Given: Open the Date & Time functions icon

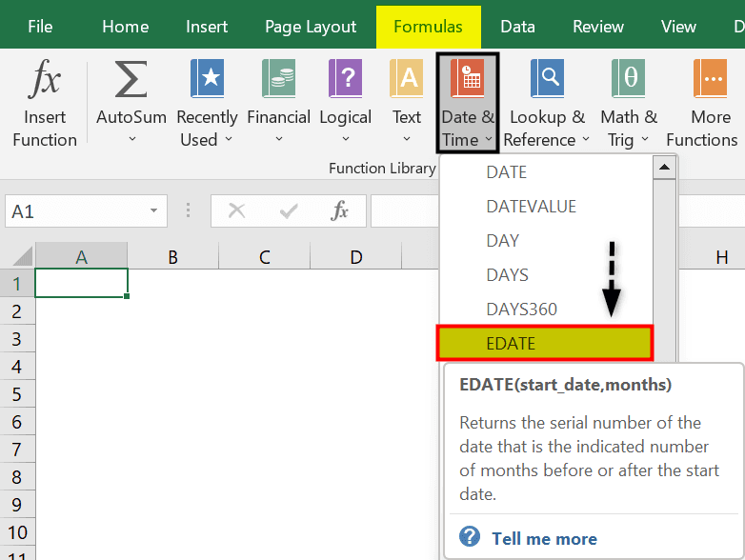Looking at the screenshot, I should click(468, 78).
